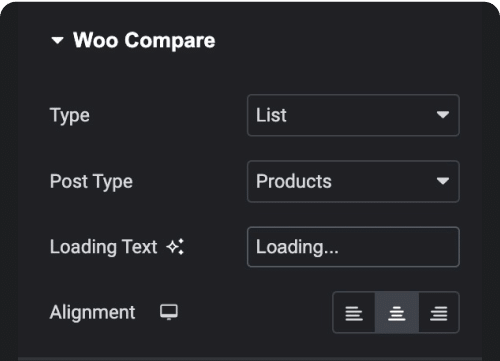500x361 pixels.
Task: Set alignment to left
Action: tap(354, 313)
